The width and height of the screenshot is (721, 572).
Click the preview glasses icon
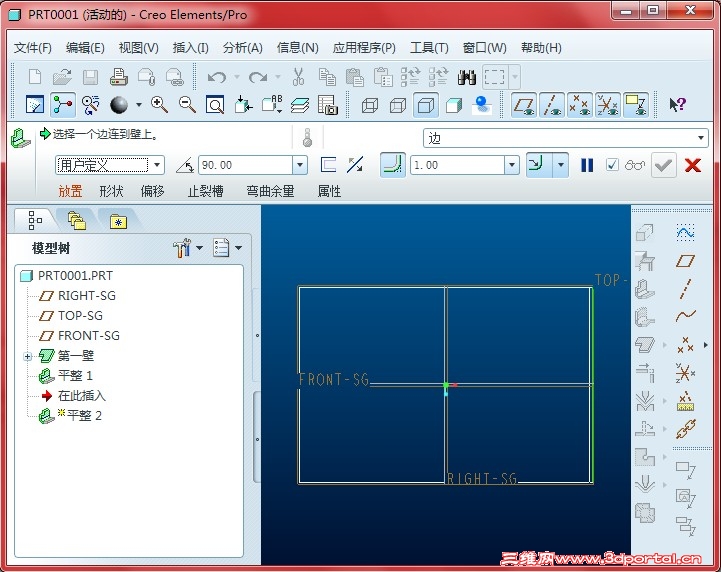click(635, 165)
